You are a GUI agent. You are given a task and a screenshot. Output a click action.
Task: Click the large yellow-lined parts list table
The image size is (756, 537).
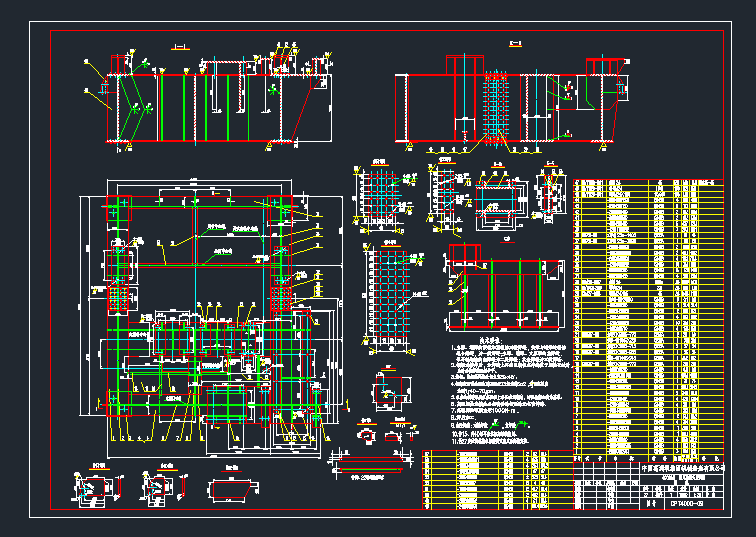[648, 321]
